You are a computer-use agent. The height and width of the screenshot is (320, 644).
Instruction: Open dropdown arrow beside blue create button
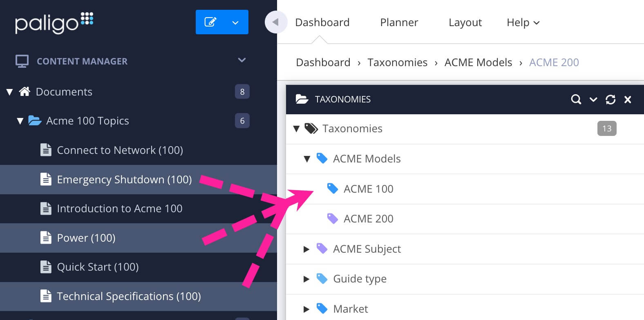[235, 22]
